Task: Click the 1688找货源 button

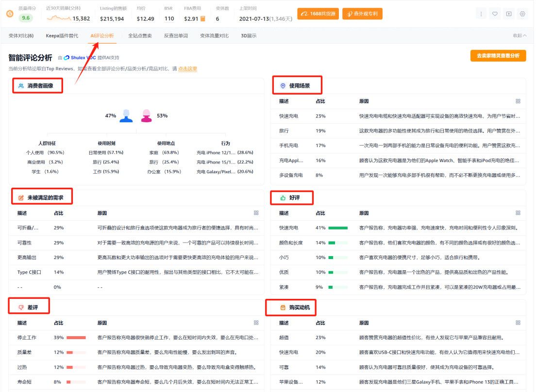Action: pos(318,14)
